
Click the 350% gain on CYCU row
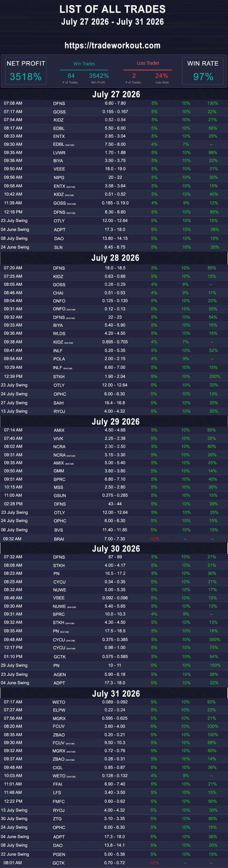[x=214, y=639]
